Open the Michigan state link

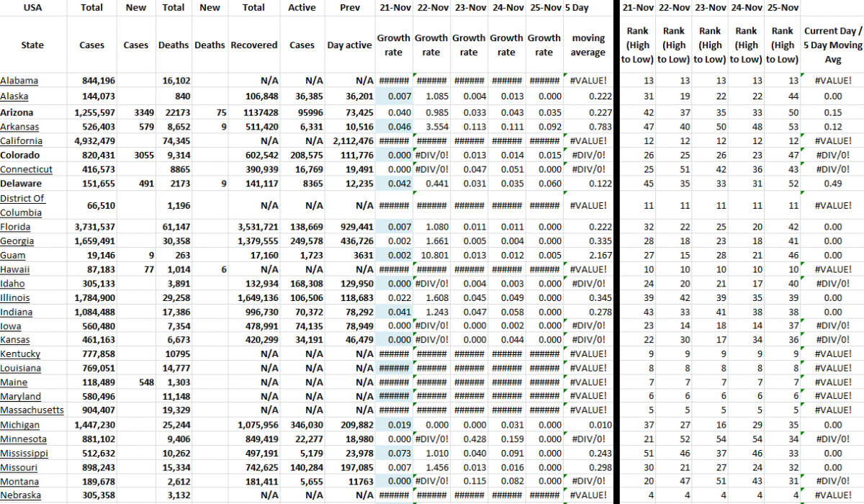(x=19, y=424)
